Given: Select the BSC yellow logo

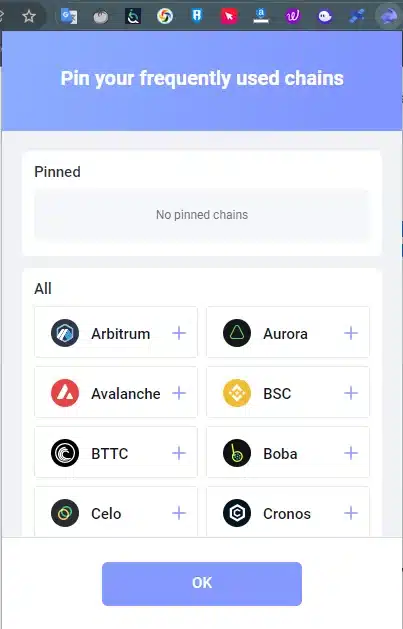Looking at the screenshot, I should [237, 393].
